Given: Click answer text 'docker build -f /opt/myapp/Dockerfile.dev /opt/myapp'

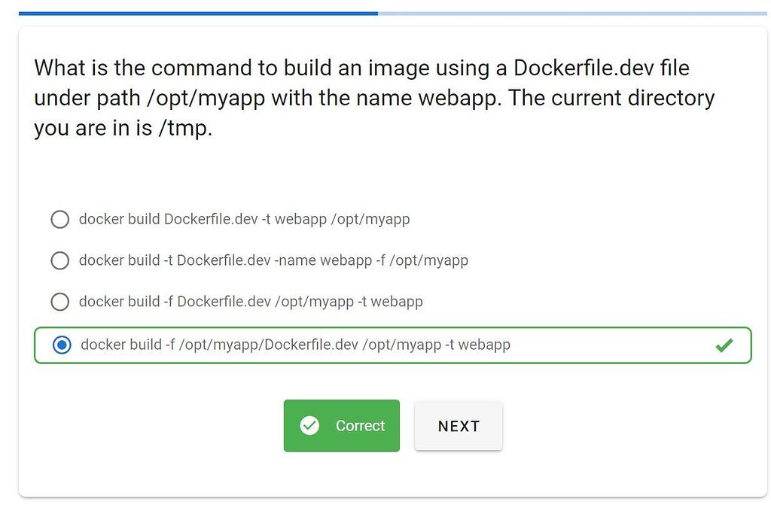Looking at the screenshot, I should point(295,345).
